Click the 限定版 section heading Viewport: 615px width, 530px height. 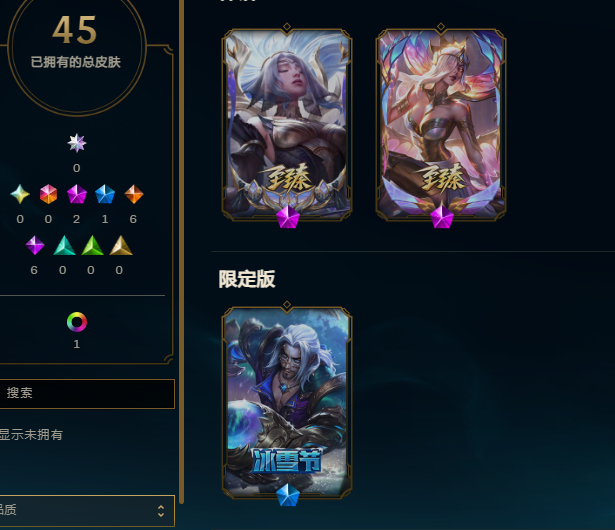(247, 279)
